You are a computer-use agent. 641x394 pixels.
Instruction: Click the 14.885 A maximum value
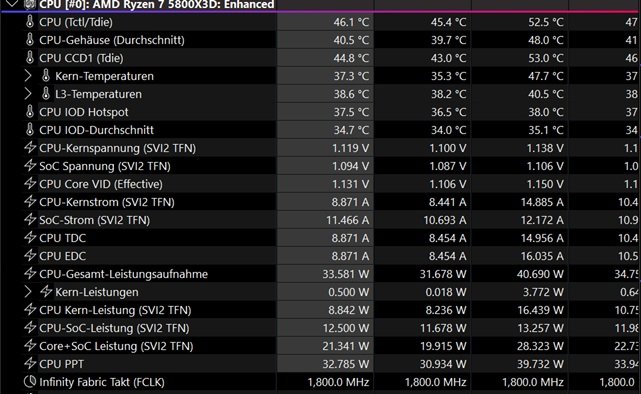[542, 202]
